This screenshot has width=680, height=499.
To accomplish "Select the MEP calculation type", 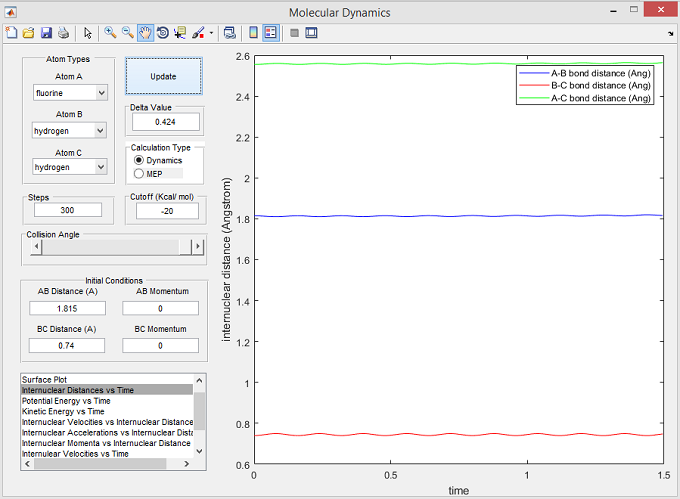I will [140, 174].
